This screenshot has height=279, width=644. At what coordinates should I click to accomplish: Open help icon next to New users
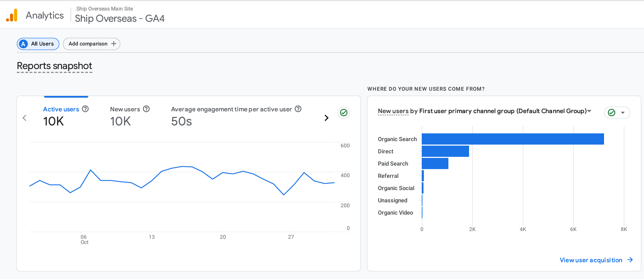click(147, 109)
